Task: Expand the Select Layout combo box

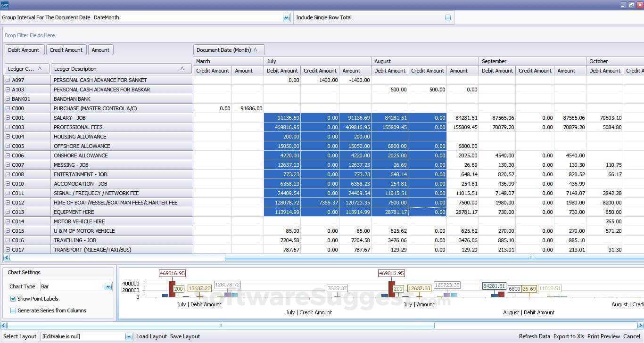Action: click(x=129, y=336)
